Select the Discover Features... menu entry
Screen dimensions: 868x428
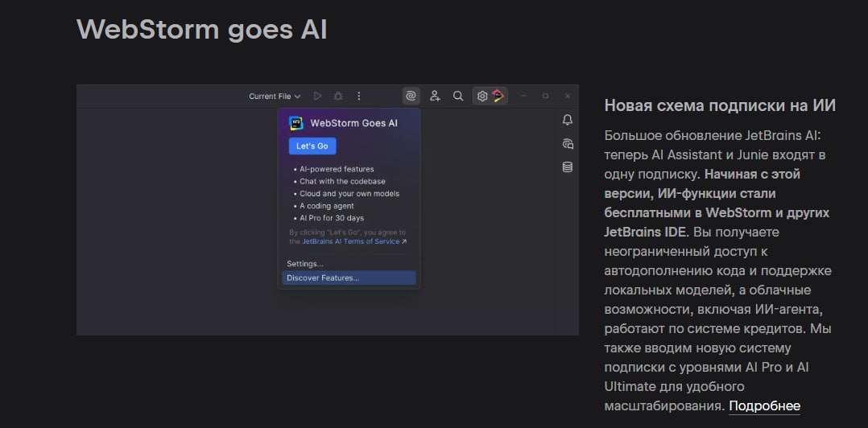point(349,278)
